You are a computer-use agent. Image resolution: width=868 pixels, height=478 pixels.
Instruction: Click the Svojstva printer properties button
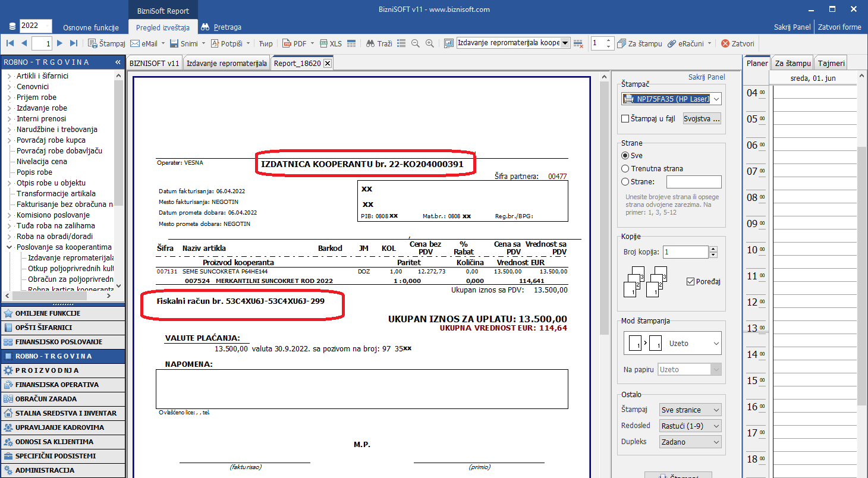click(x=702, y=119)
